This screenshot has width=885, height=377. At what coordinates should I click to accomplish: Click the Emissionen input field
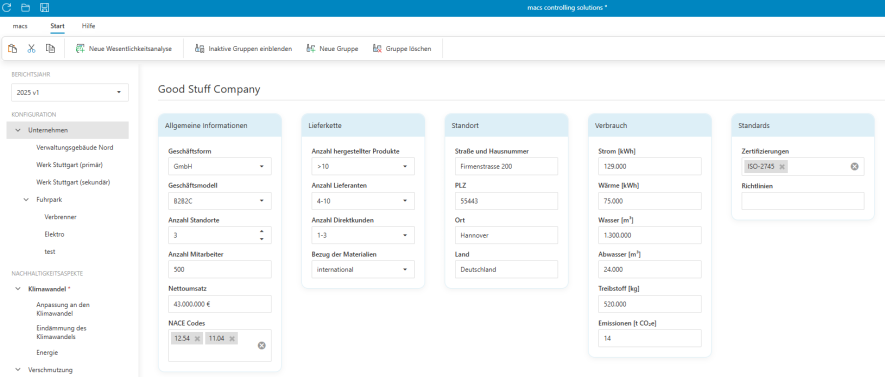[x=650, y=339]
